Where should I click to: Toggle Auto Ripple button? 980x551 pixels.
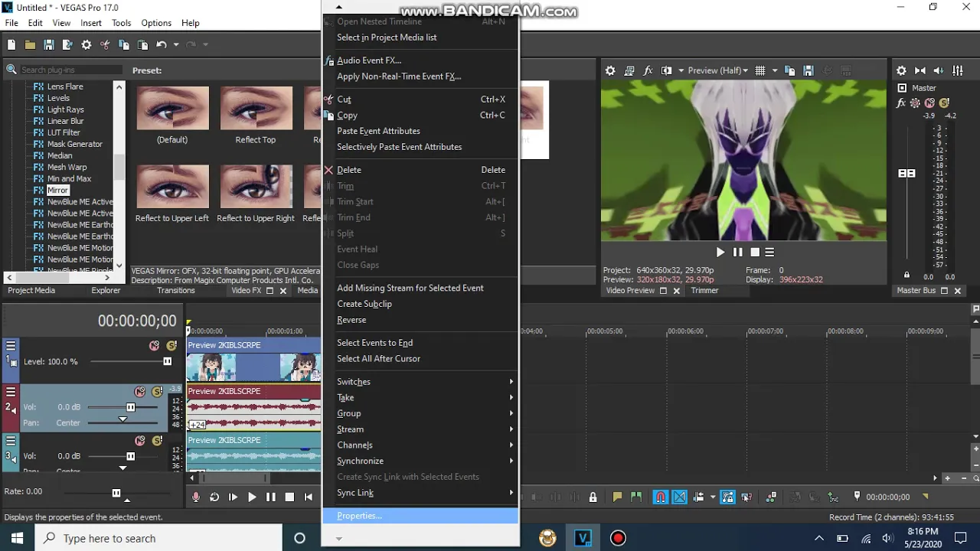[698, 497]
